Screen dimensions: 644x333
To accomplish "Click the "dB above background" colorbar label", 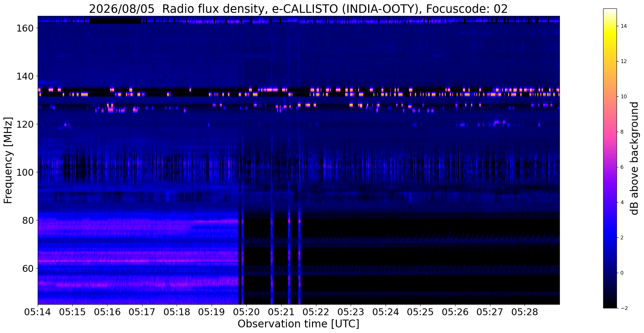I will coord(634,158).
